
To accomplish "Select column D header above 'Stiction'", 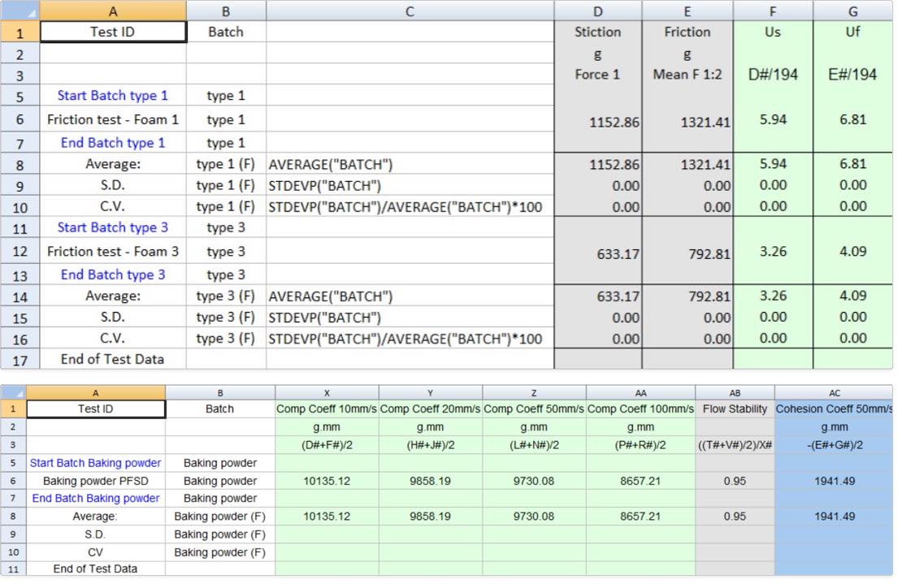I will coord(597,11).
